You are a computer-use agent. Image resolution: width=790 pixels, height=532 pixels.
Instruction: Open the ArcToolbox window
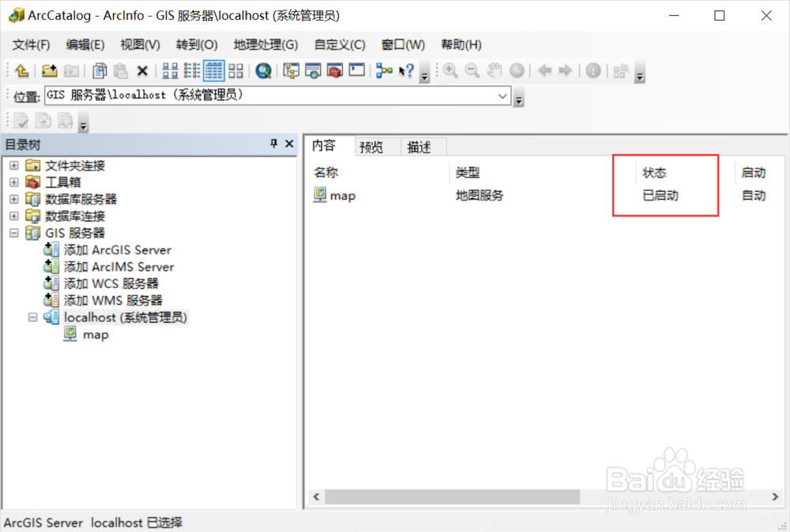click(334, 71)
